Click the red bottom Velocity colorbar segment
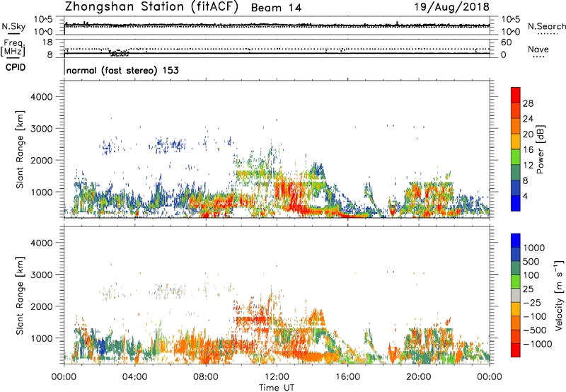The height and width of the screenshot is (392, 566). [x=516, y=350]
